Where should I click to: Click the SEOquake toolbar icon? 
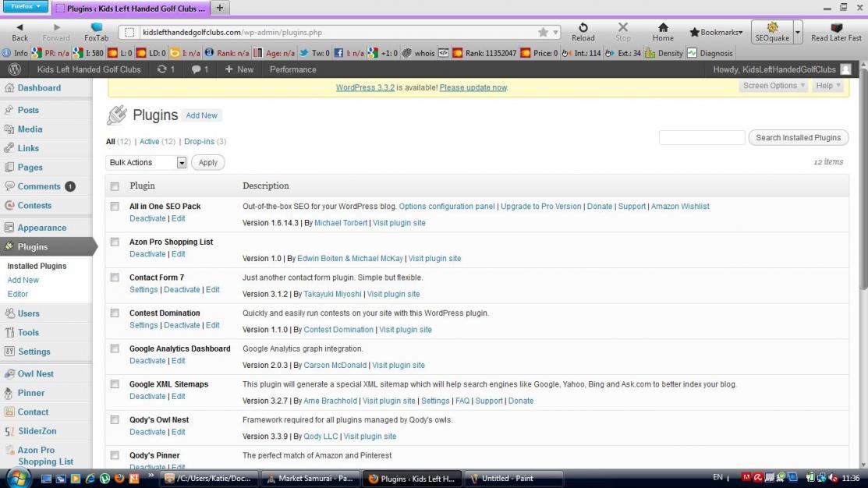click(x=772, y=27)
